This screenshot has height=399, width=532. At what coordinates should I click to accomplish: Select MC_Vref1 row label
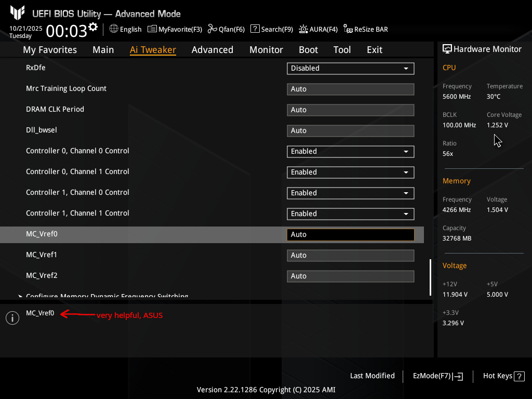pyautogui.click(x=42, y=255)
